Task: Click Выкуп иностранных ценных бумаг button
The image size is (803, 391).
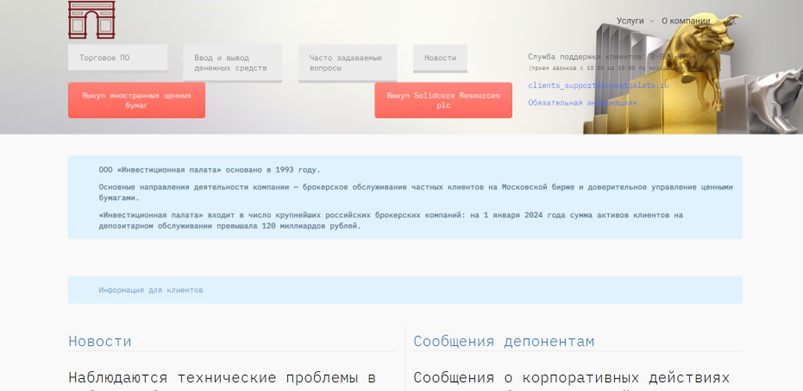Action: coord(137,100)
